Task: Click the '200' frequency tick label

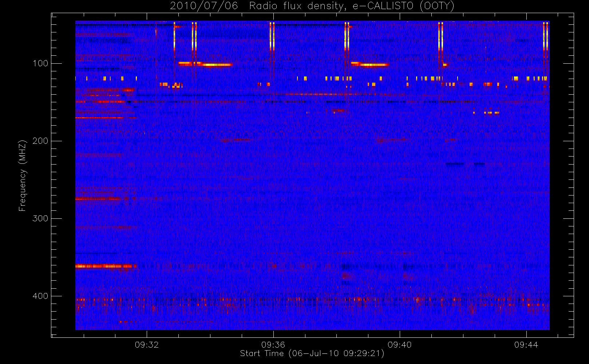Action: tap(40, 141)
